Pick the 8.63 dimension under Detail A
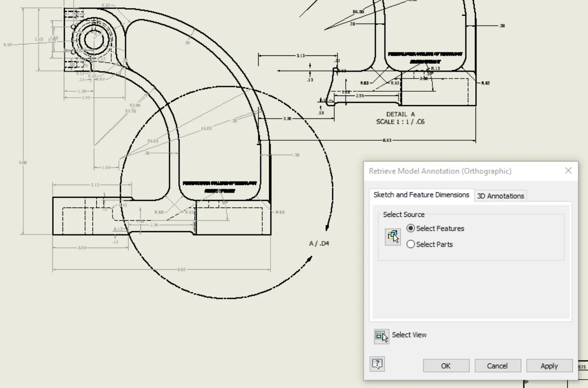This screenshot has height=388, width=588. click(x=387, y=140)
